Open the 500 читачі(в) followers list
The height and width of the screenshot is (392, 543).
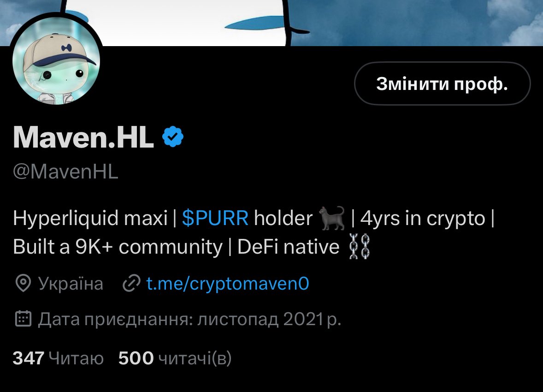click(175, 358)
